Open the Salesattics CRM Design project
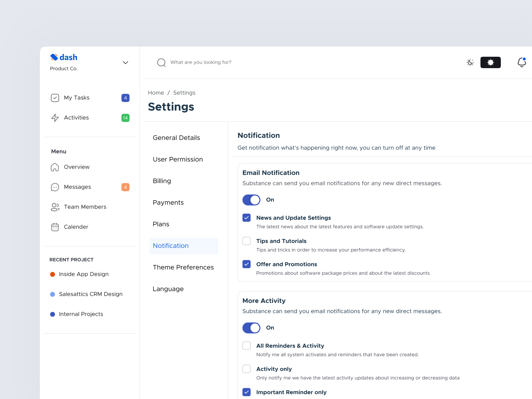The height and width of the screenshot is (399, 532). point(91,294)
